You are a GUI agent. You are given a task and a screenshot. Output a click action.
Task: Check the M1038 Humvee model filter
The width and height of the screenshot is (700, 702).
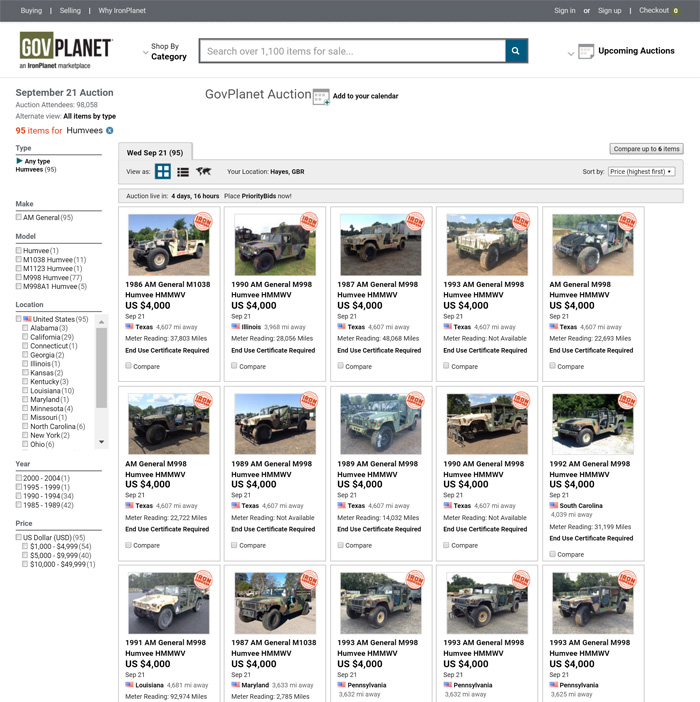pos(19,259)
